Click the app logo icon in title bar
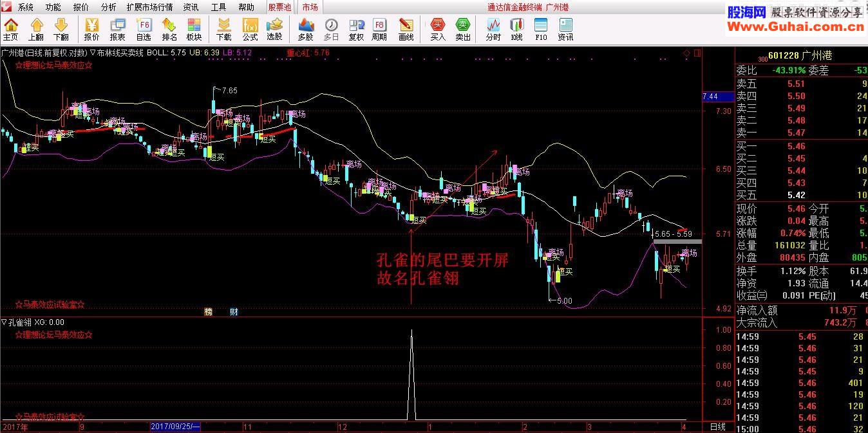The height and width of the screenshot is (433, 868). tap(7, 7)
